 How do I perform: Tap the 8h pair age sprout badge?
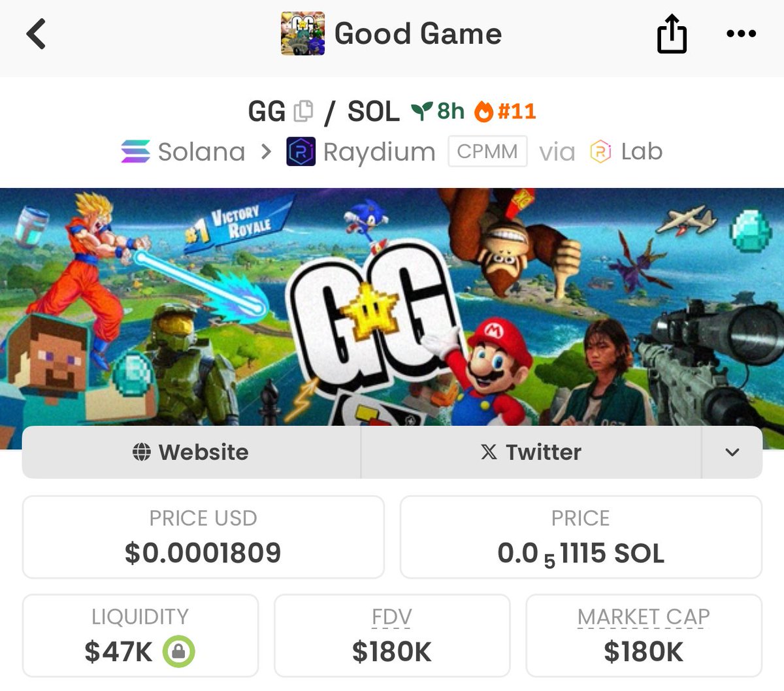pos(438,111)
